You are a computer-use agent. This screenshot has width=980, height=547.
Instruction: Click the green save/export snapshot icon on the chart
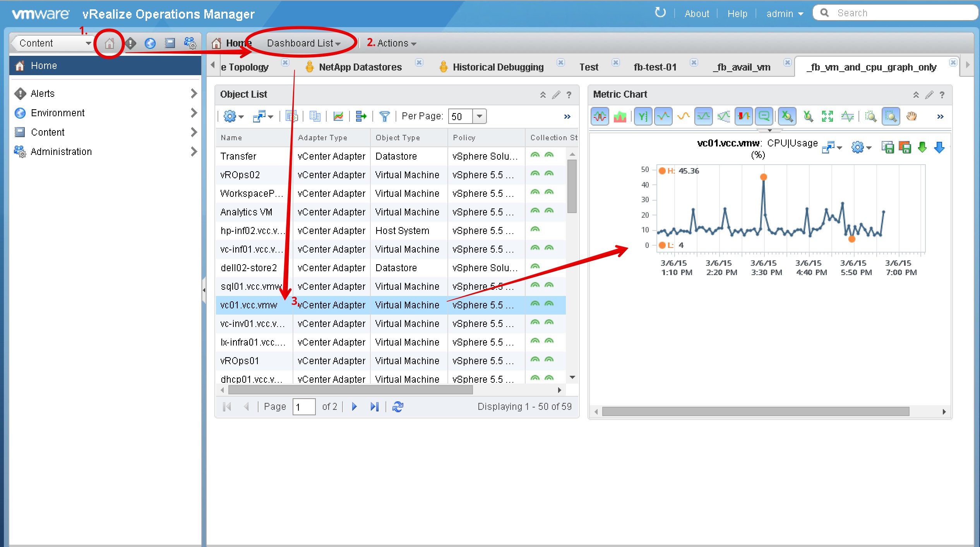[888, 148]
